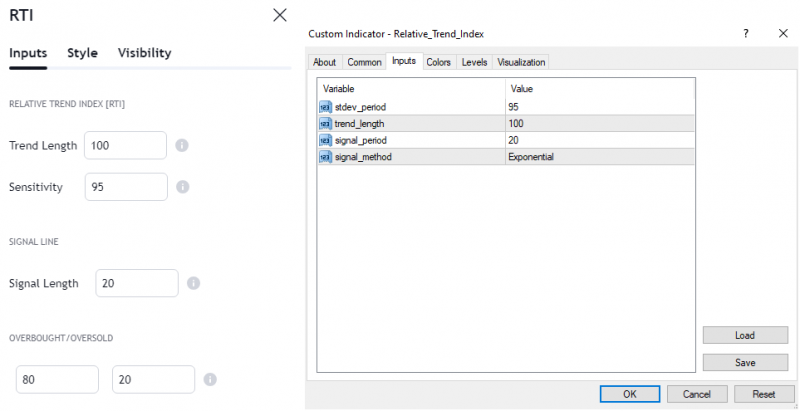Image resolution: width=800 pixels, height=411 pixels.
Task: Click the info icon beside Trend Length
Action: [182, 145]
